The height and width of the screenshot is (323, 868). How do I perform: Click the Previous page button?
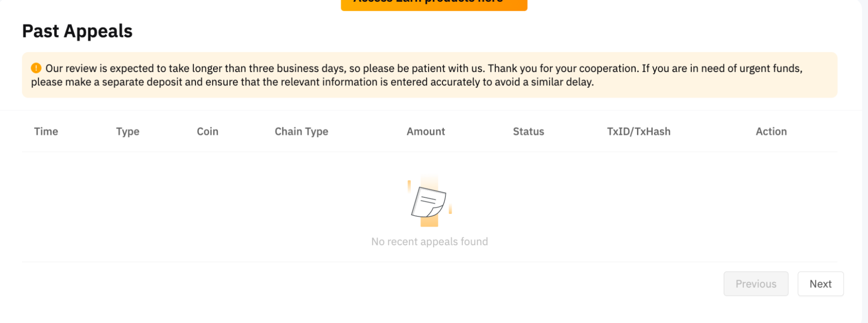756,284
